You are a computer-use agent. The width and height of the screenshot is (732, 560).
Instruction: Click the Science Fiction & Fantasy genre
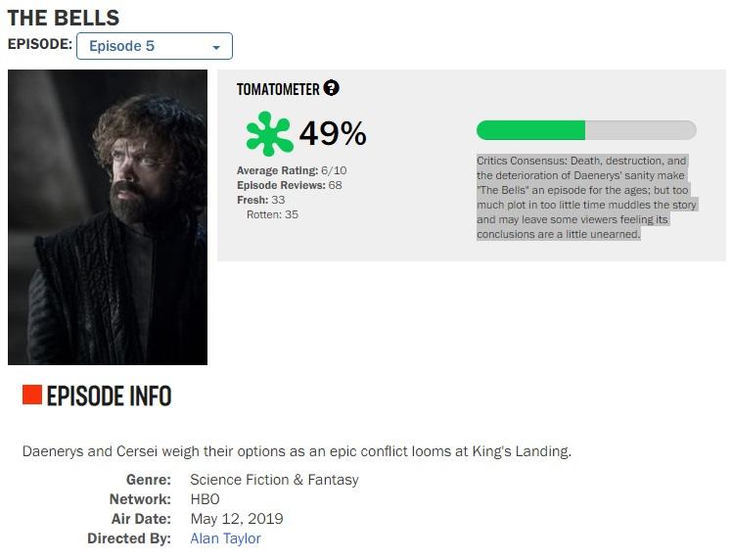[x=274, y=480]
